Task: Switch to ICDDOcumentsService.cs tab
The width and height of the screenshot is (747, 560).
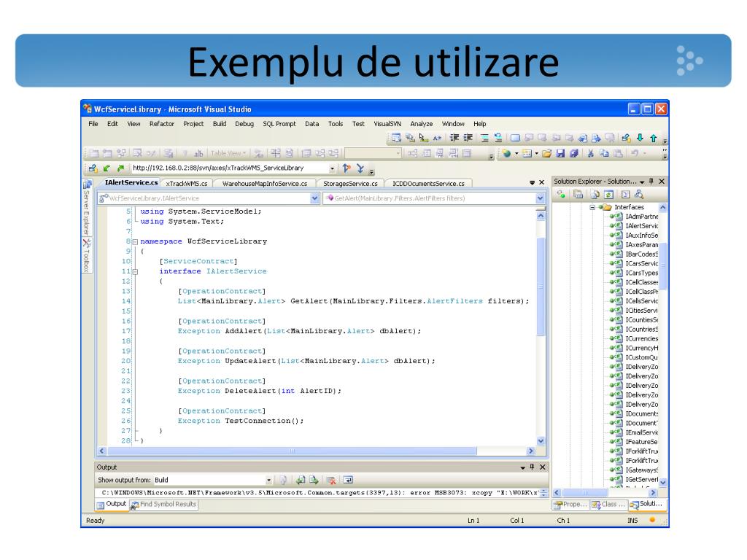Action: 428,183
